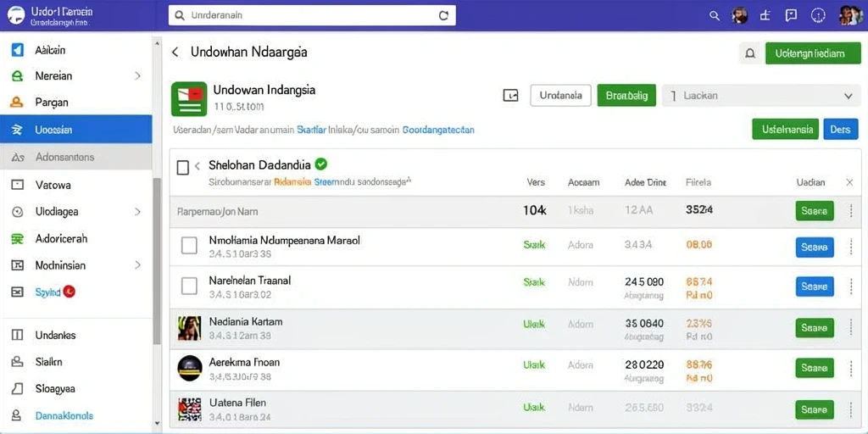Screen dimensions: 868x434
Task: Click the Sloagyaa sidebar icon
Action: pos(18,388)
